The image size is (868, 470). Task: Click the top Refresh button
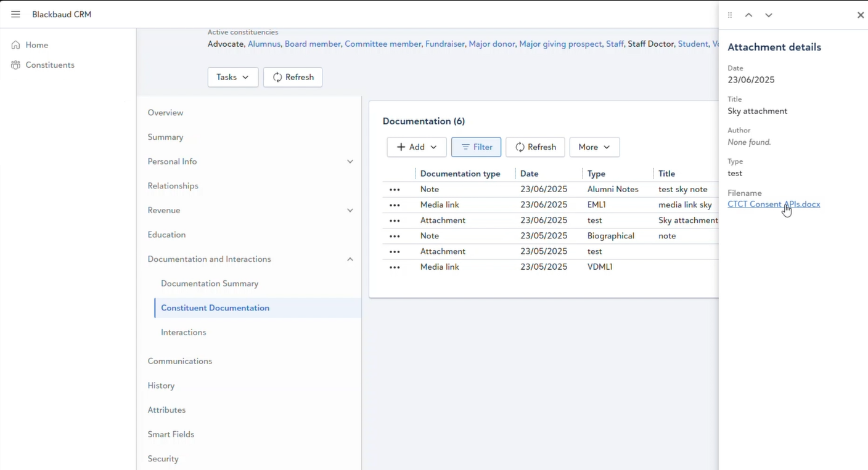(293, 77)
